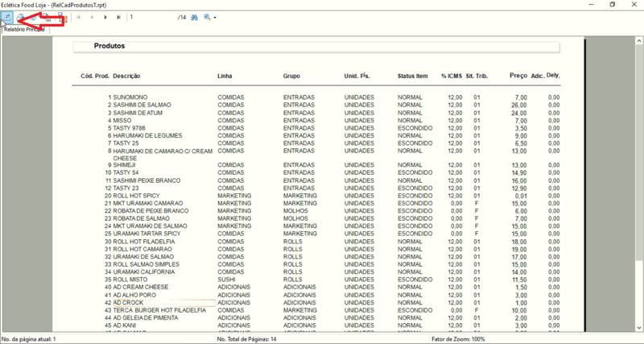
Task: Open the binoculars Find text tool
Action: (194, 17)
